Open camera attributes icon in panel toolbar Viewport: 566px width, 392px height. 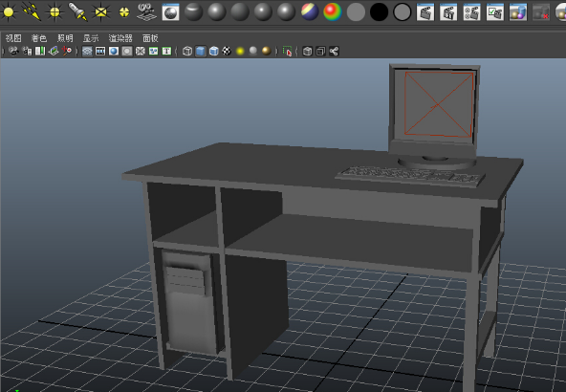pos(27,52)
